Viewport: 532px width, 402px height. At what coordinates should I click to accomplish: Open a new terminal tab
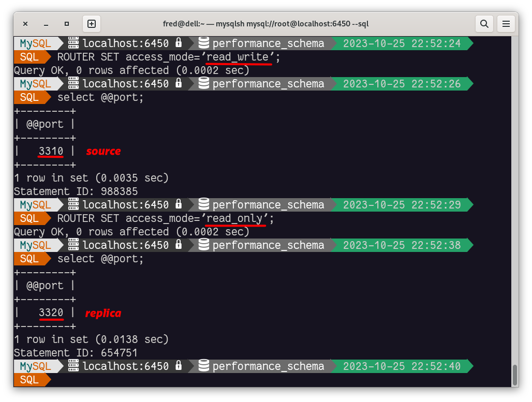tap(92, 24)
